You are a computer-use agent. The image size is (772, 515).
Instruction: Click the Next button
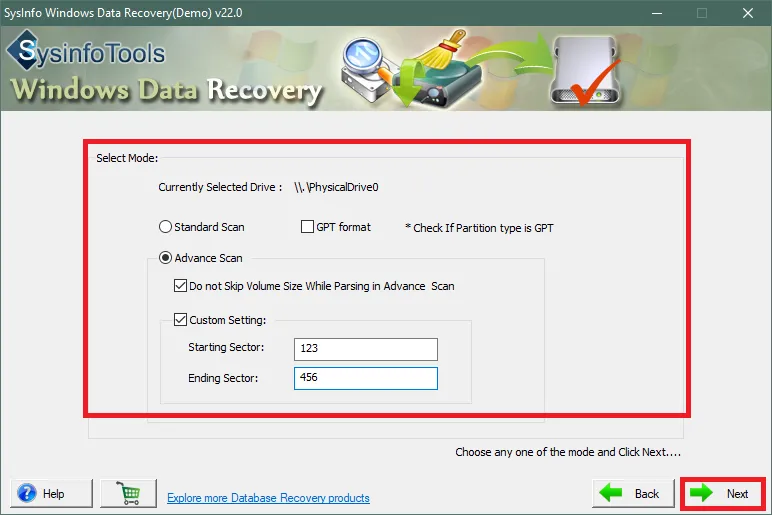pos(722,493)
